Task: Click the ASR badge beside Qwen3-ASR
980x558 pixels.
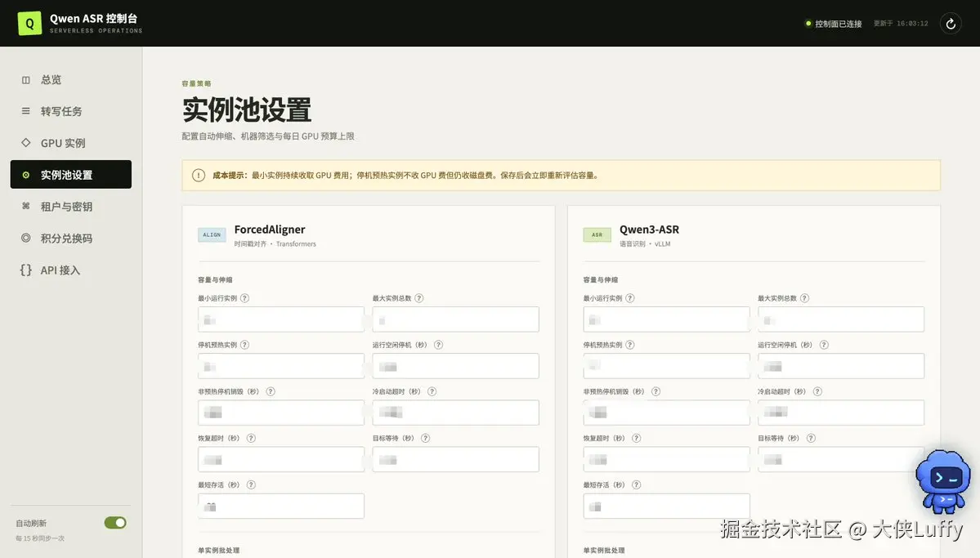Action: pos(597,235)
